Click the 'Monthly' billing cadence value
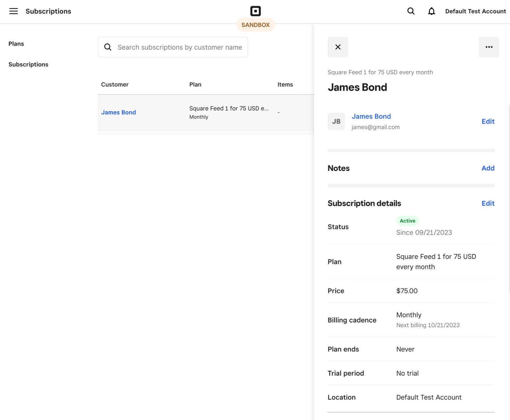Image resolution: width=510 pixels, height=420 pixels. (409, 315)
